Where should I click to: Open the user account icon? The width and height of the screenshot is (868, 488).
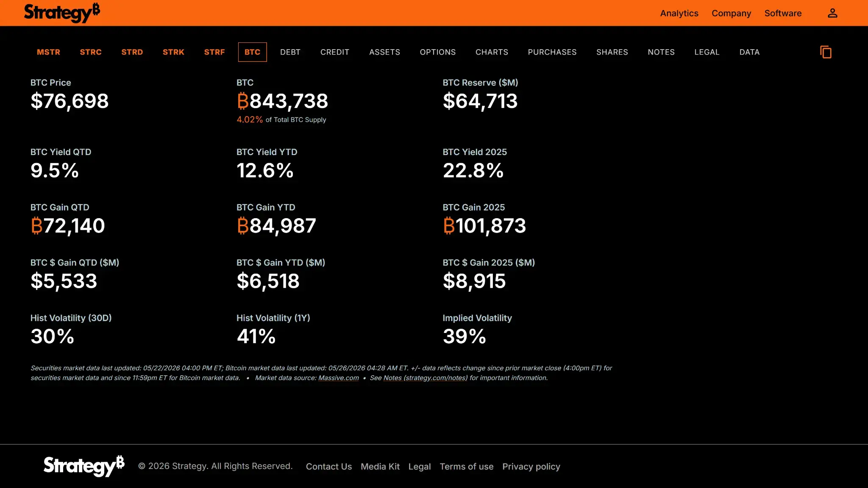pyautogui.click(x=832, y=13)
